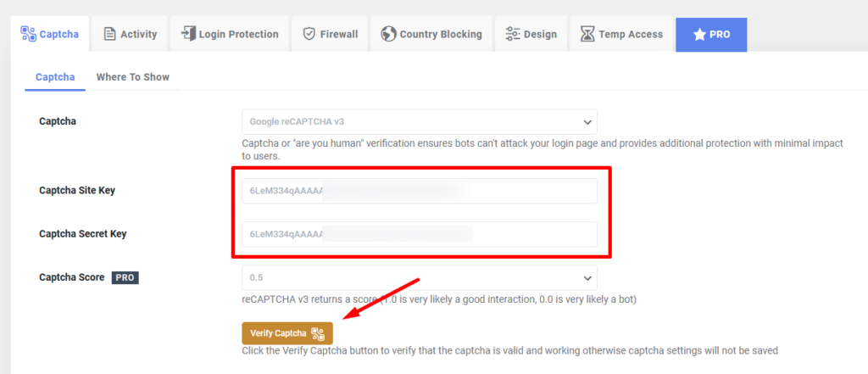This screenshot has width=868, height=374.
Task: Open the Google reCAPTCHA v3 dropdown
Action: click(x=419, y=121)
